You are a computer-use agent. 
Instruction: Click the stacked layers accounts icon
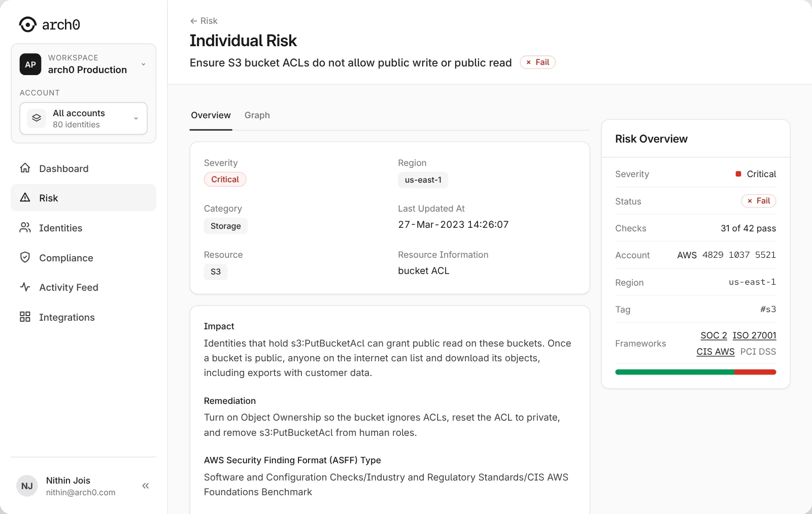click(x=37, y=118)
